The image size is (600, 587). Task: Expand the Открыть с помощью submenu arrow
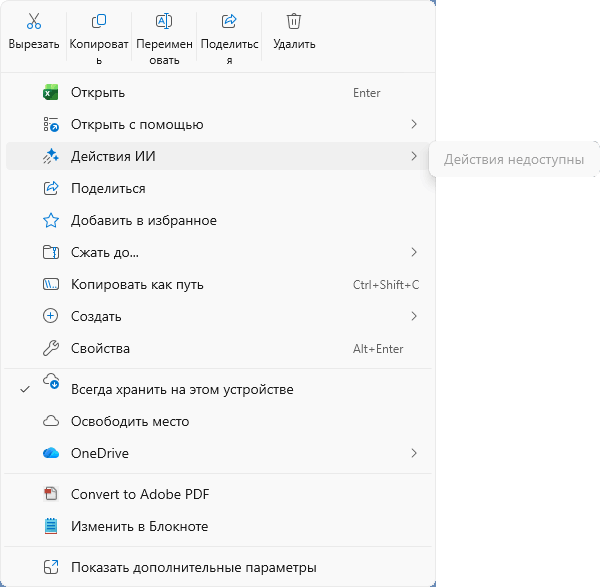tap(414, 124)
